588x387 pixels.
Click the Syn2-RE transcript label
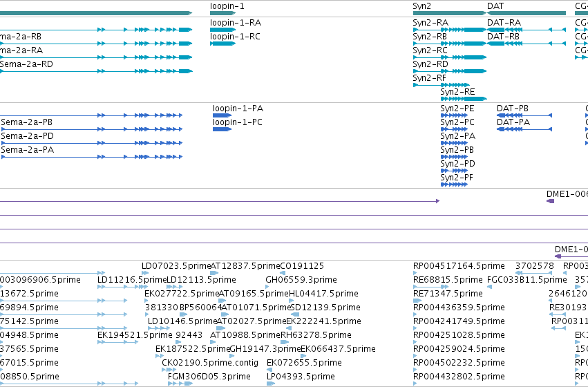point(457,92)
